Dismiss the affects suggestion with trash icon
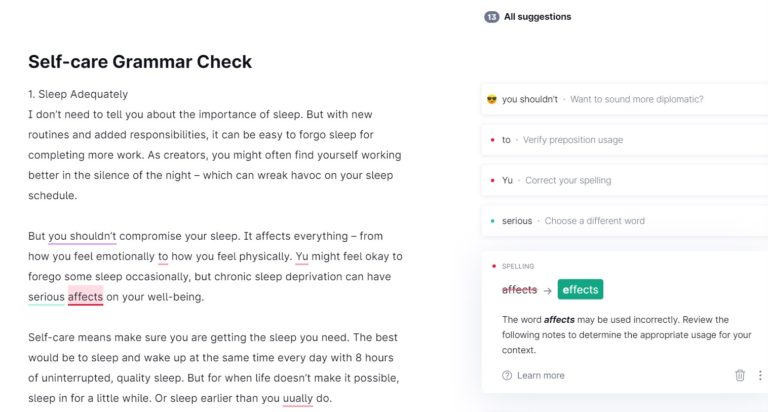 [740, 375]
